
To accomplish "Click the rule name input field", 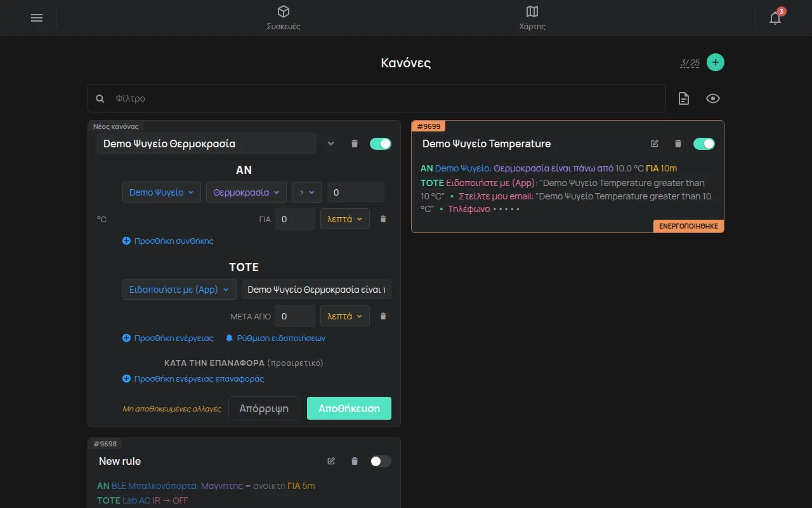I will (x=206, y=144).
